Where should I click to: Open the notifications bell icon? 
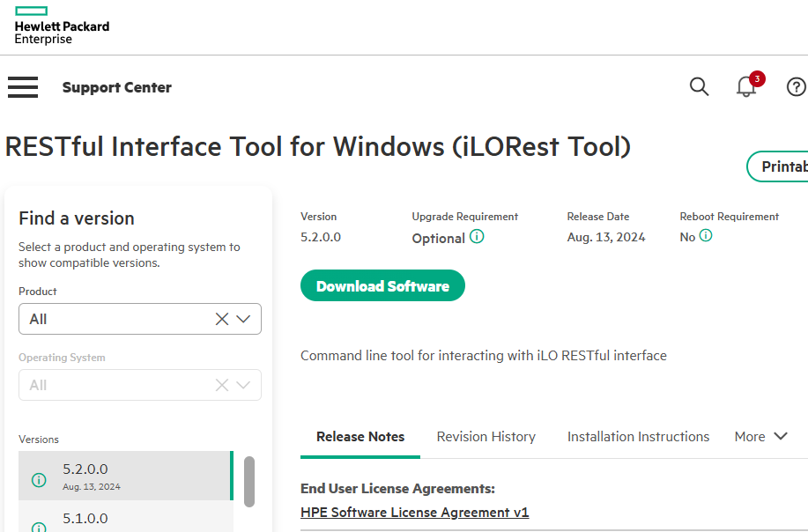(x=745, y=86)
